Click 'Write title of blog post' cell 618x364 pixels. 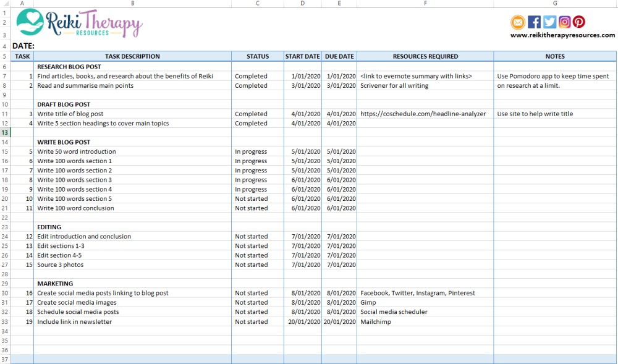coord(132,114)
